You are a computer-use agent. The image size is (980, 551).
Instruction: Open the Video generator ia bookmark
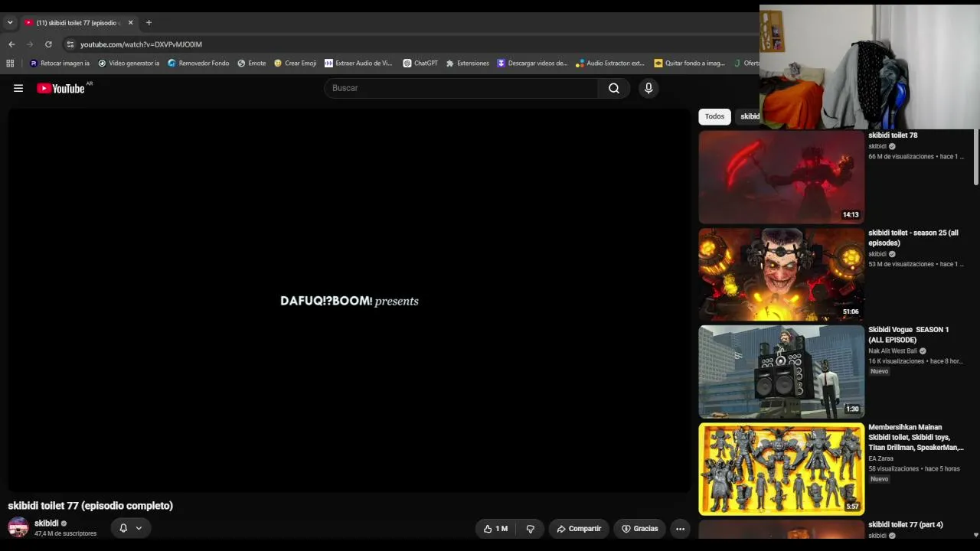coord(129,64)
